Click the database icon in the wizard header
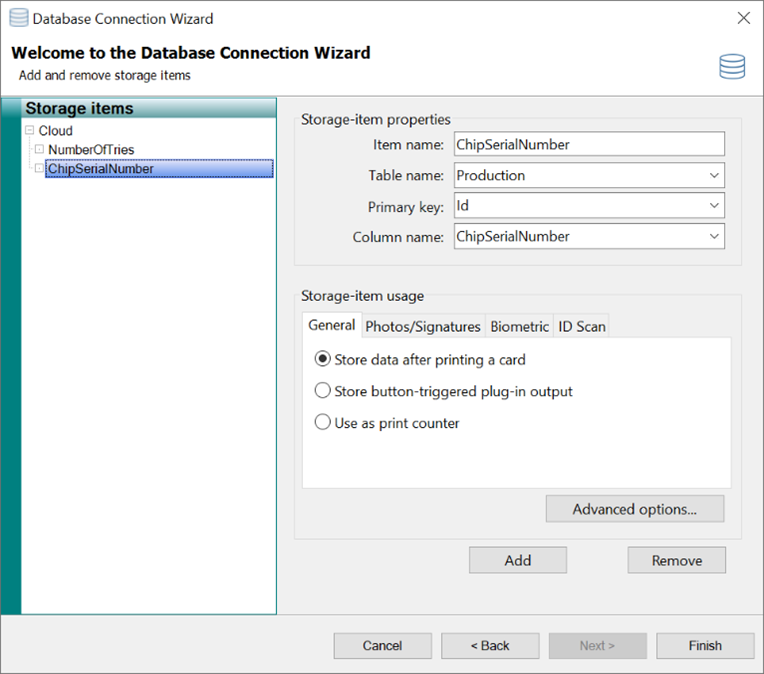764x674 pixels. [x=731, y=67]
